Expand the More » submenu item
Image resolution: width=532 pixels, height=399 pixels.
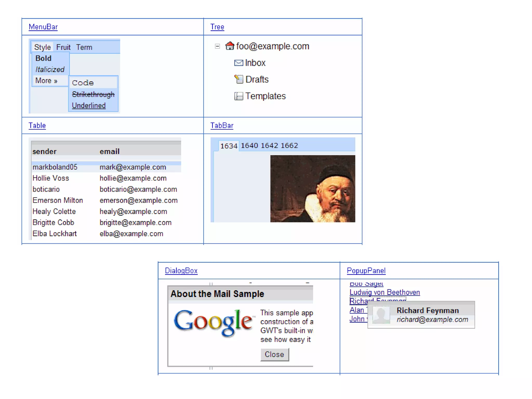[x=46, y=81]
